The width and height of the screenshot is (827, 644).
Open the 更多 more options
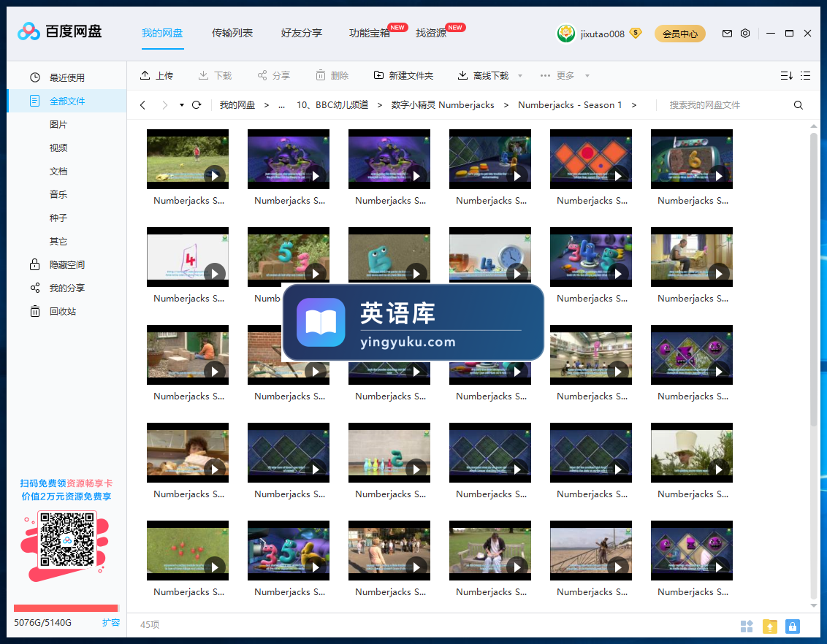[x=557, y=76]
